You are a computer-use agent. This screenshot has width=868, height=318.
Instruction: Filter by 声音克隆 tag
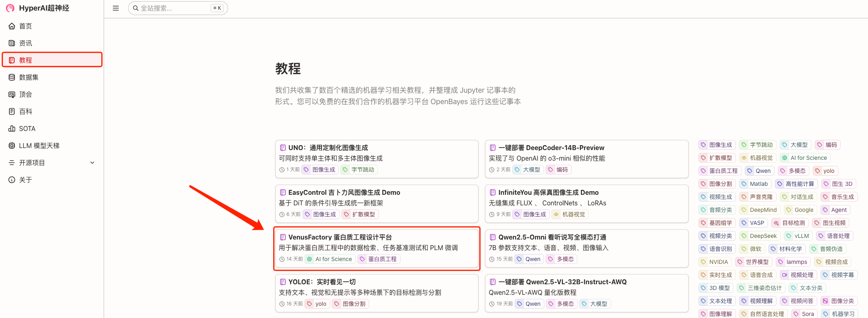(757, 197)
